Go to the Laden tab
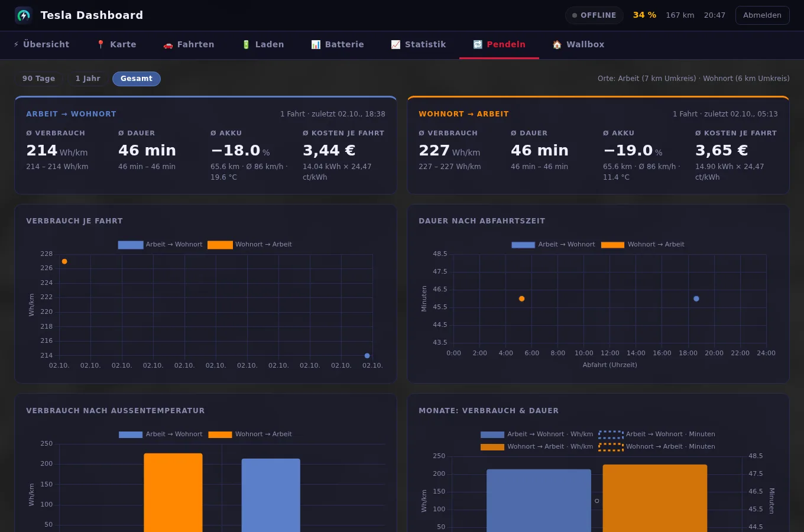Screen dimensions: 804x532 (x=263, y=44)
